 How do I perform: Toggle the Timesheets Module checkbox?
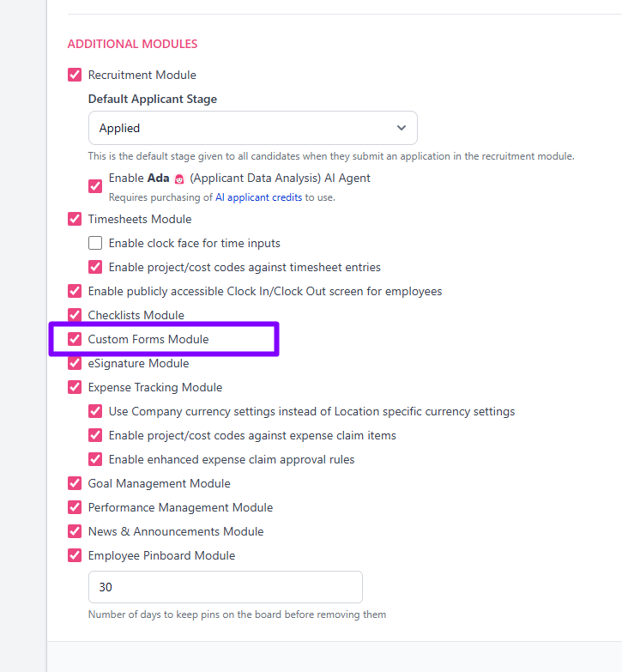[x=75, y=219]
